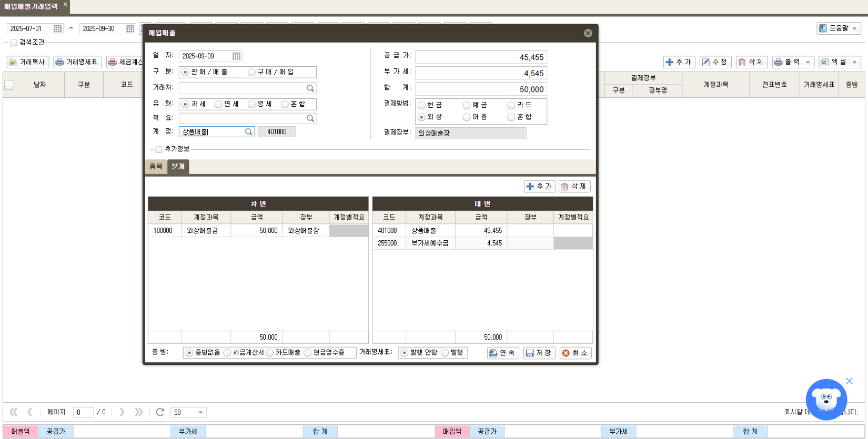Select 어음 payment radio

click(x=466, y=117)
